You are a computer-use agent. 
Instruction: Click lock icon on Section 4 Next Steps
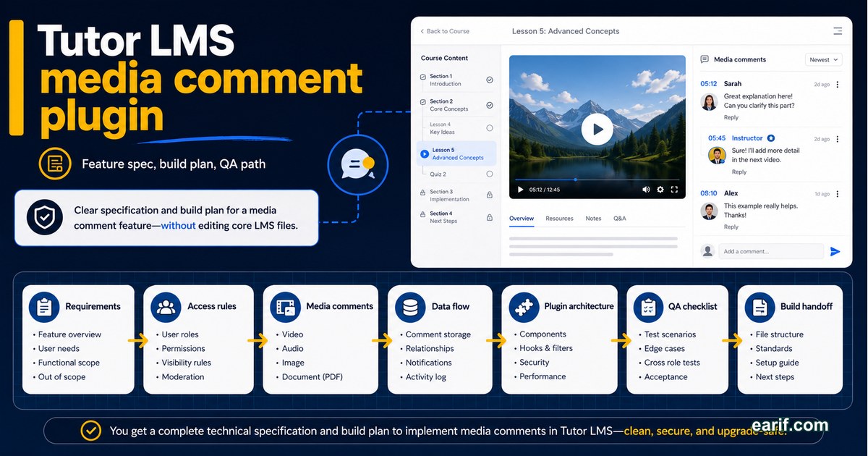tap(490, 216)
